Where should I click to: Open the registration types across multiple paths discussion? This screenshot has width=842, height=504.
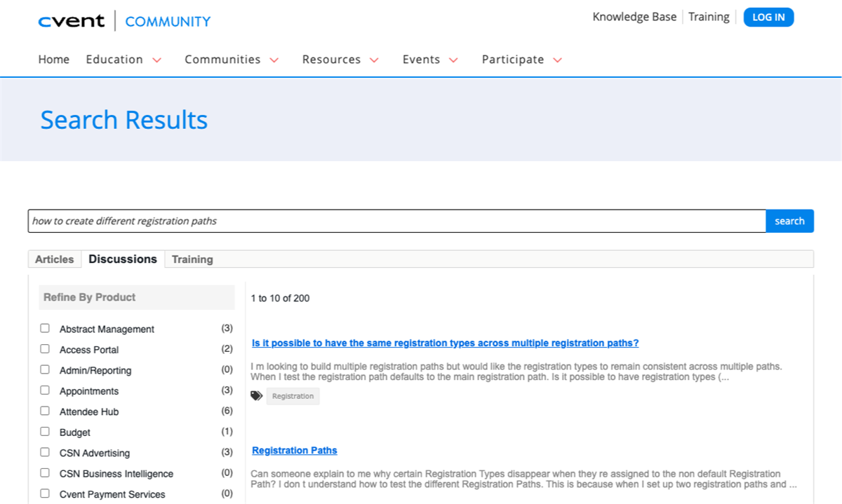(x=445, y=343)
